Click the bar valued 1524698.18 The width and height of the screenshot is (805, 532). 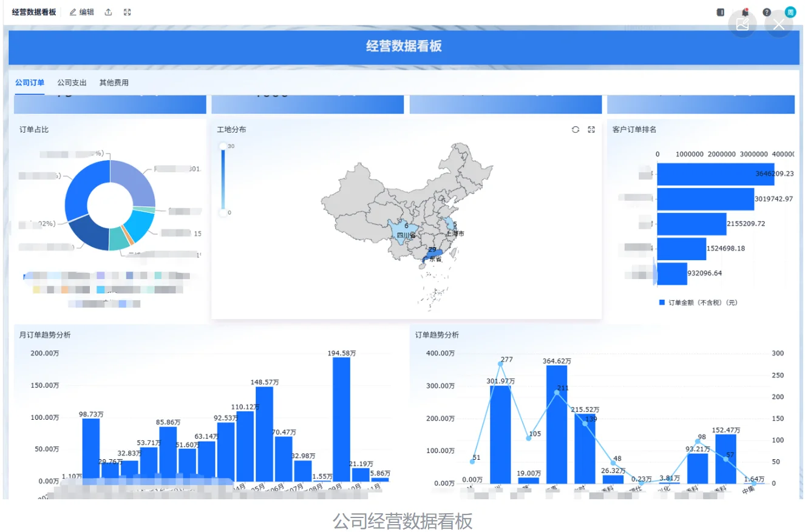click(x=681, y=249)
